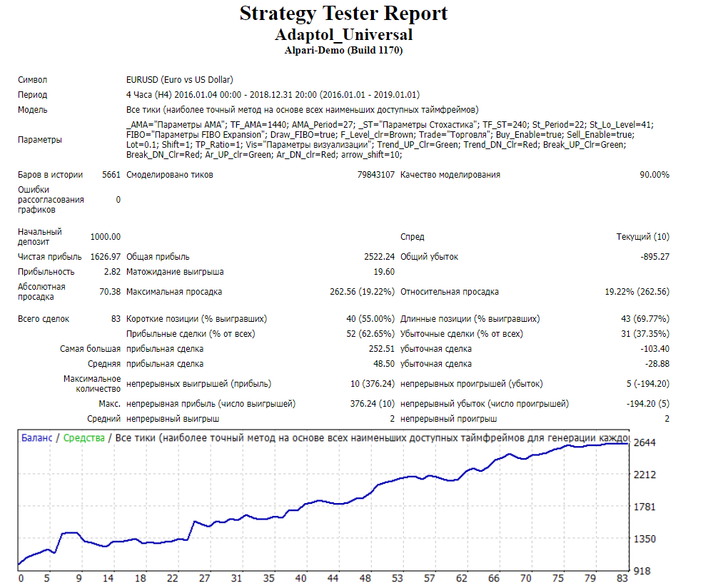Select the modelled ticks value 79843107
Viewport: 703px width, 588px height.
[x=375, y=175]
